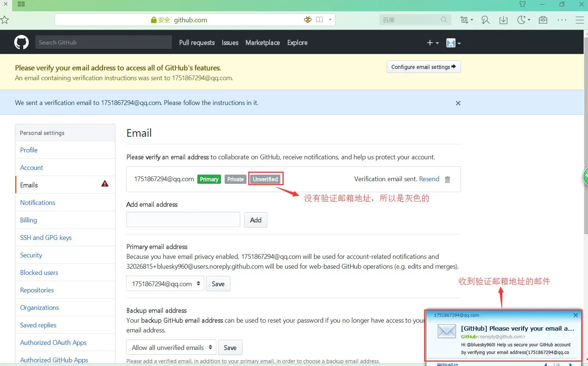Click the tab grid overview icon
The width and height of the screenshot is (588, 366).
21,4
